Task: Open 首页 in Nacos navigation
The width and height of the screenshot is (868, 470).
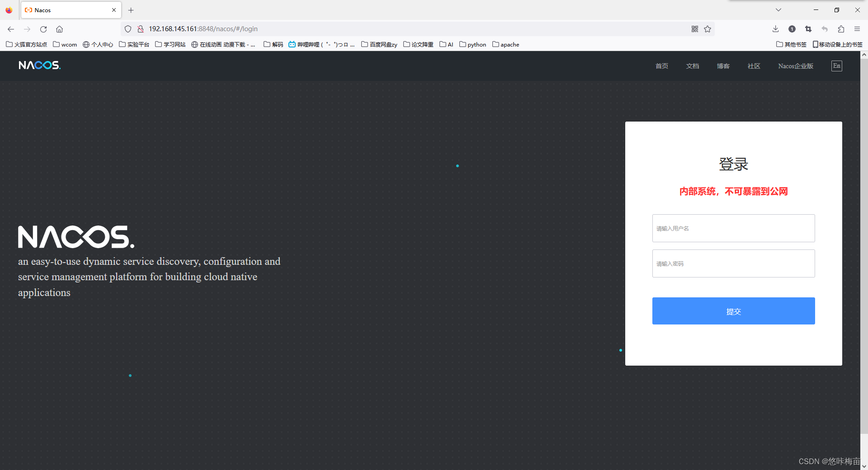Action: (662, 66)
